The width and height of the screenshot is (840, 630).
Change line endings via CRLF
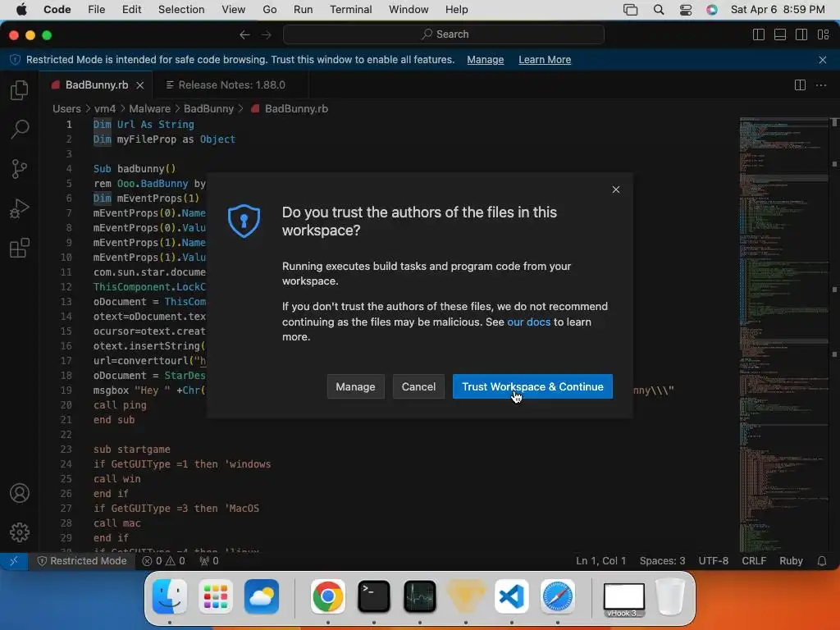click(x=754, y=561)
